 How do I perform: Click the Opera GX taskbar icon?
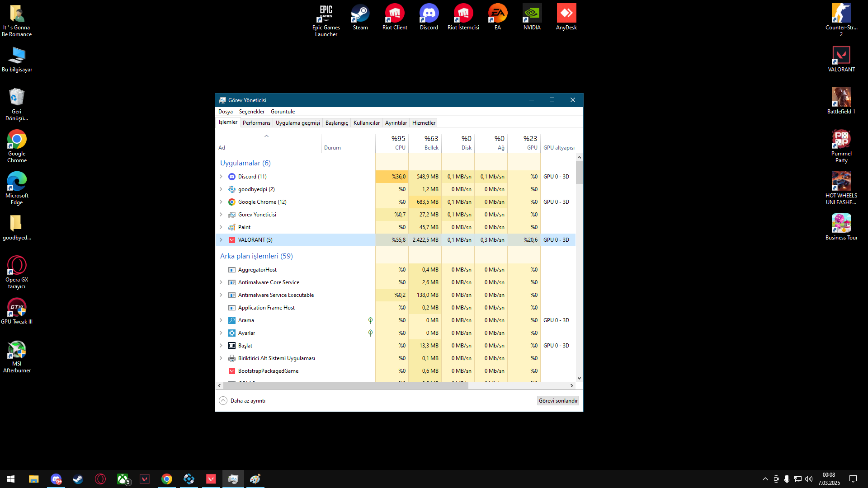coord(100,479)
